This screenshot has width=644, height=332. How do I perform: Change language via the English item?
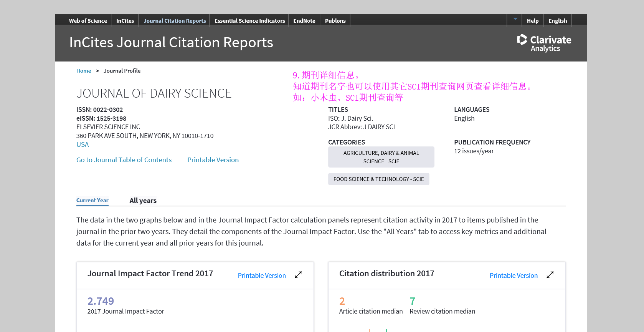point(558,21)
